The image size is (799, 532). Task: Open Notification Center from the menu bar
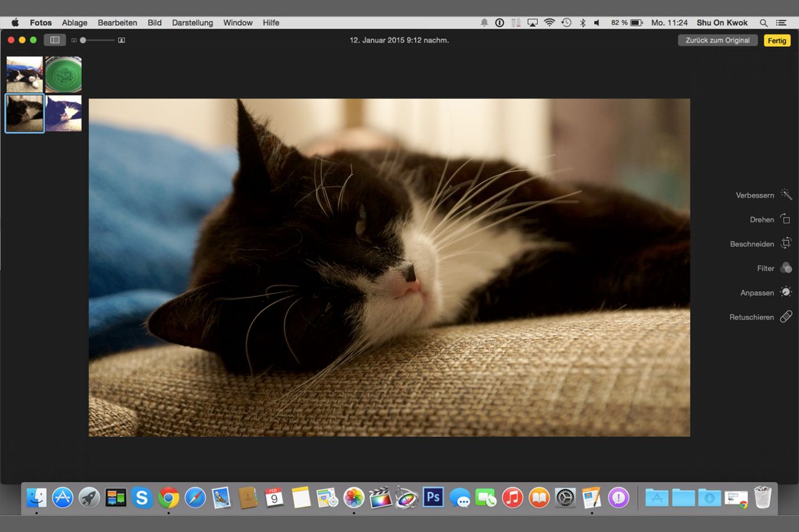click(x=781, y=23)
